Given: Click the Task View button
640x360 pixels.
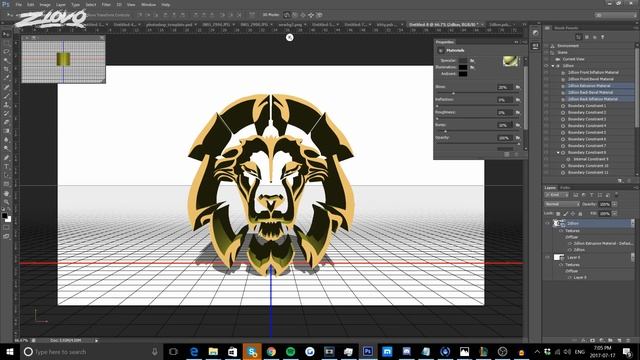Looking at the screenshot, I should 173,351.
